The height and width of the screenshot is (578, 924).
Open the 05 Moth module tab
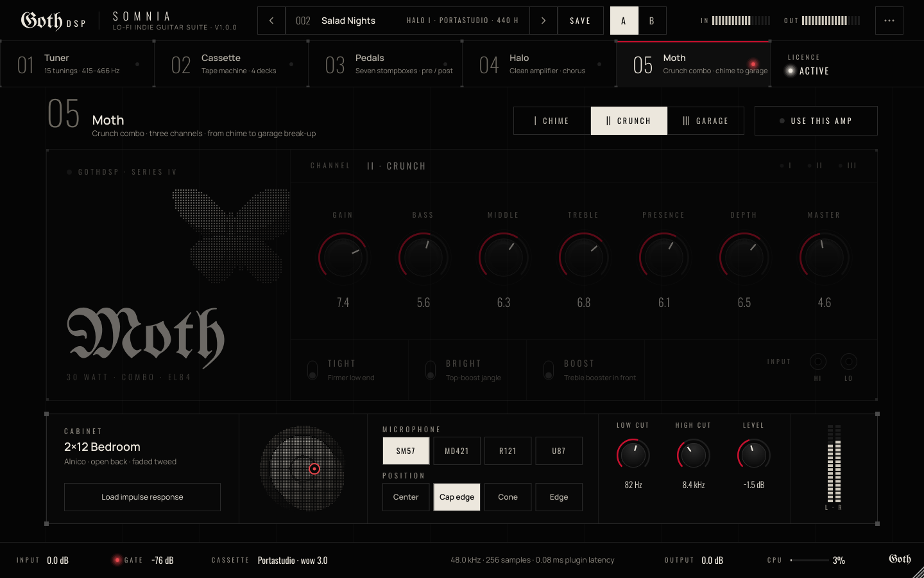coord(693,64)
